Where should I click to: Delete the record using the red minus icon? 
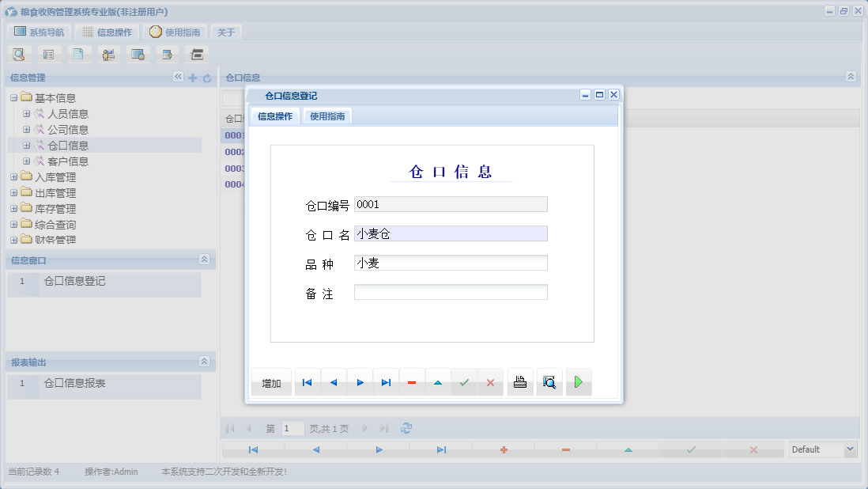pyautogui.click(x=411, y=381)
